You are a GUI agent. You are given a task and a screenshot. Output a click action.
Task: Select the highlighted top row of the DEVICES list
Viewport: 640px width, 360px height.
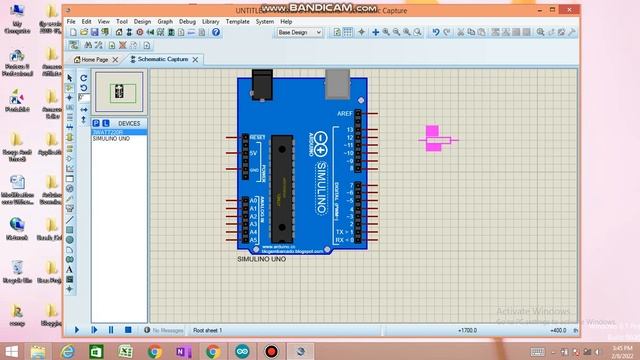119,132
